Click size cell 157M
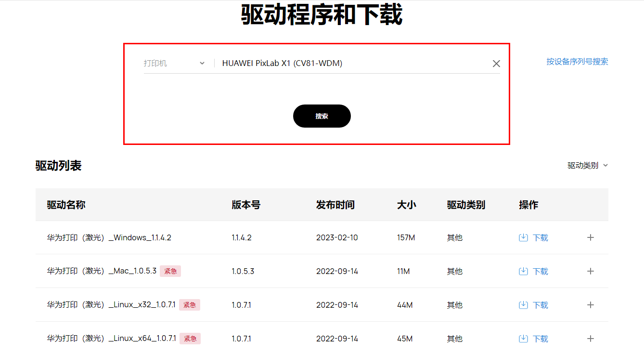644x353 pixels. 406,237
